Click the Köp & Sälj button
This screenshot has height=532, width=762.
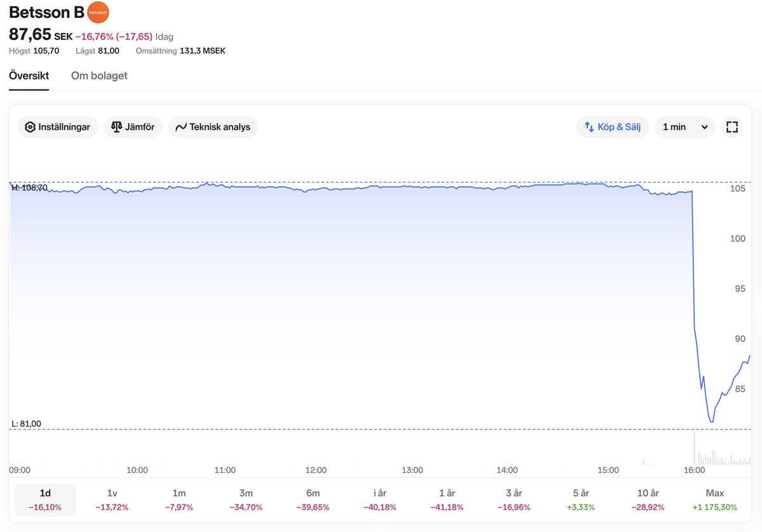pos(613,127)
